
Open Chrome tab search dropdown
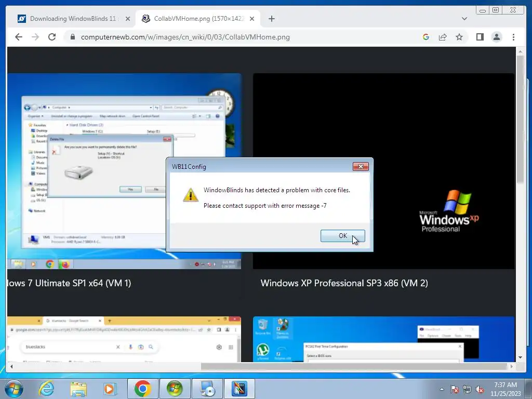(464, 19)
